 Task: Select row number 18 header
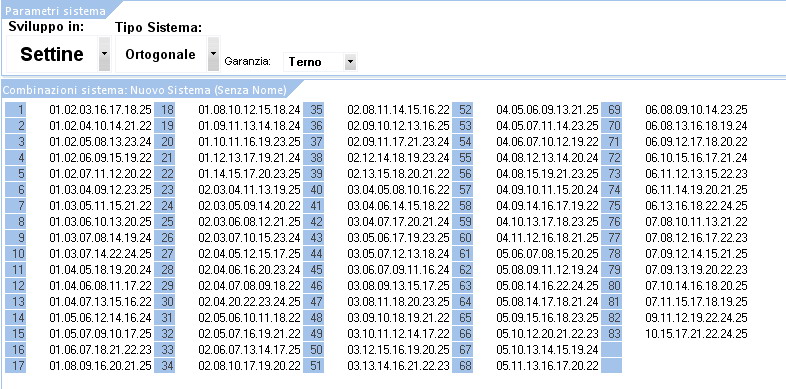click(164, 110)
